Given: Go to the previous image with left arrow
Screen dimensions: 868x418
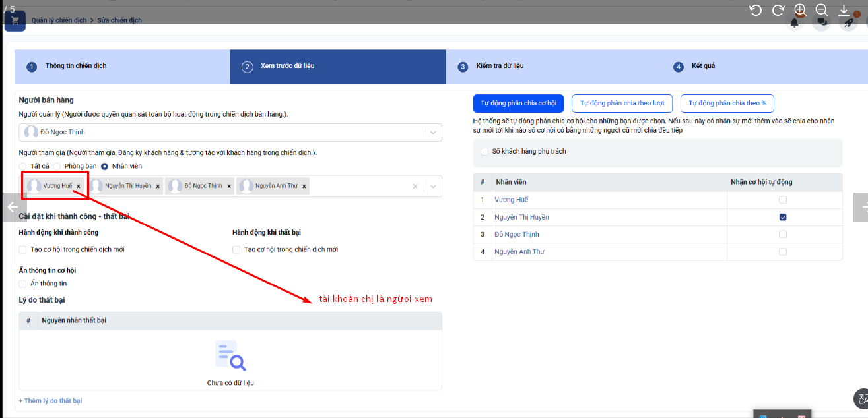Looking at the screenshot, I should [x=13, y=207].
